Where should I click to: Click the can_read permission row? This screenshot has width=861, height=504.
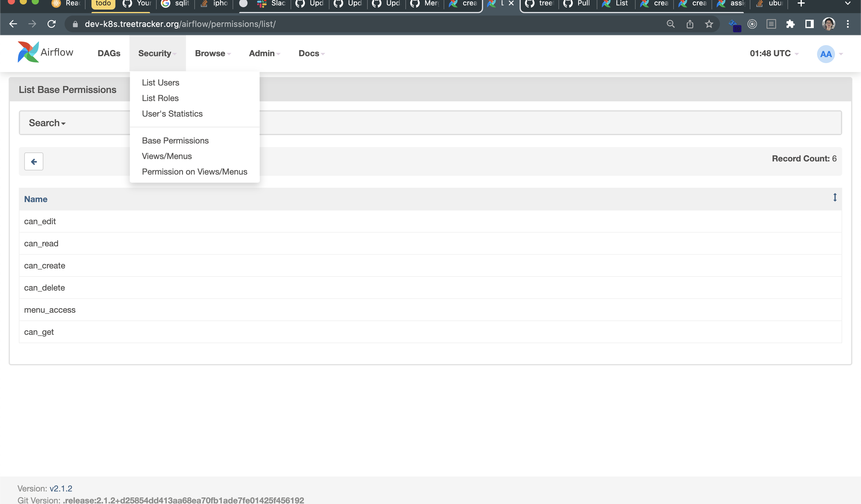pyautogui.click(x=41, y=243)
